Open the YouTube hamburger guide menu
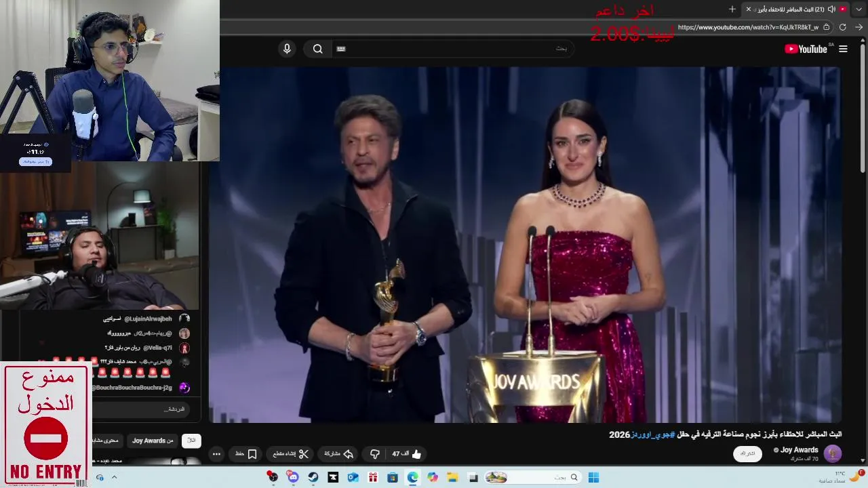Screen dimensions: 868x488 tap(843, 49)
